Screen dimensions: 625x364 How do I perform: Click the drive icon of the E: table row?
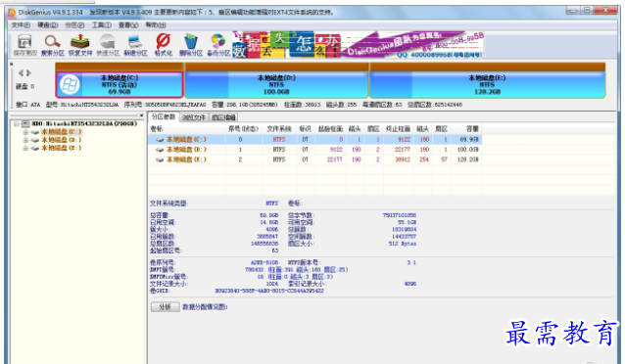click(160, 159)
